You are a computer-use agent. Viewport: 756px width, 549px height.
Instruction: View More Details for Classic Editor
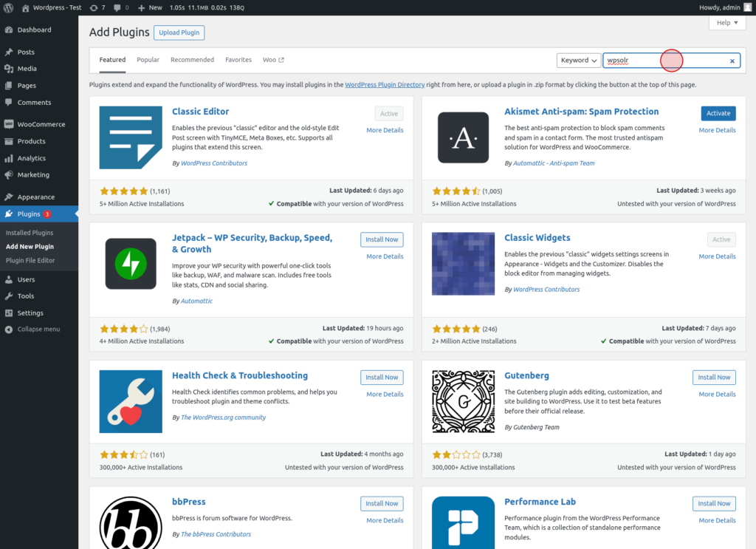click(x=385, y=130)
